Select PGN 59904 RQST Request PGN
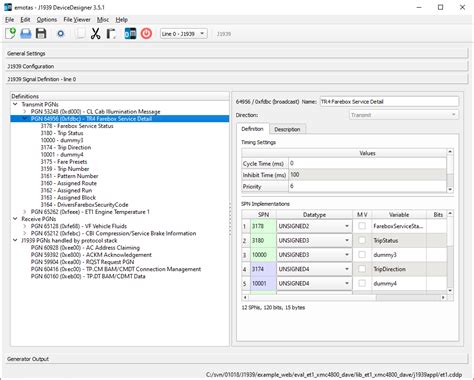 (82, 262)
